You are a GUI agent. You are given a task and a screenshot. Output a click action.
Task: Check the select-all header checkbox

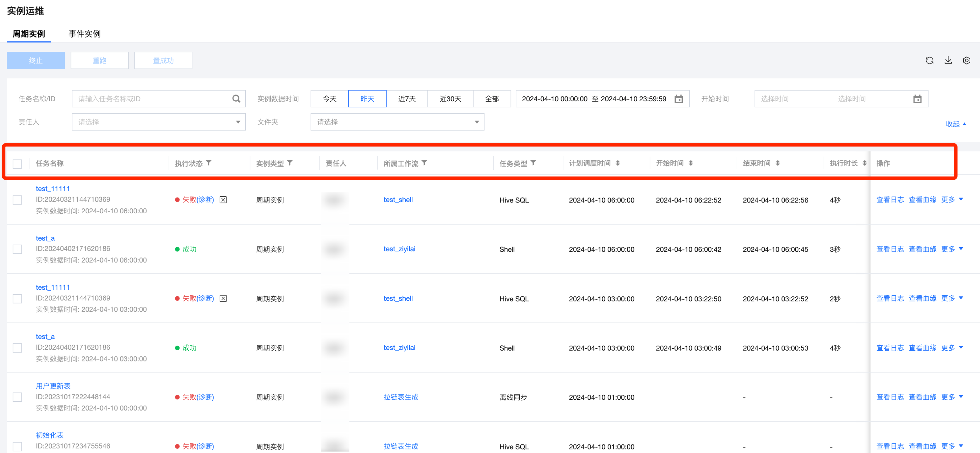coord(18,164)
